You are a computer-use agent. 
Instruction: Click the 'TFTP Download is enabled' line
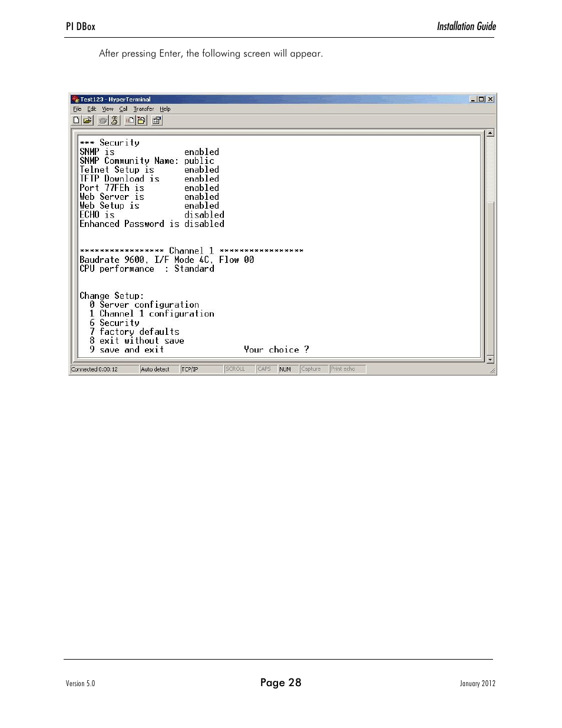tap(149, 179)
